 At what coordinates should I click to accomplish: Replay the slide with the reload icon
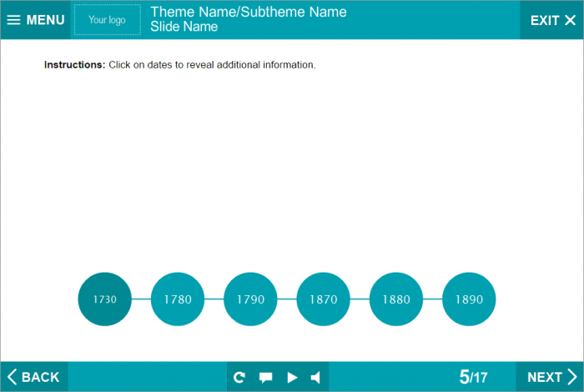(x=239, y=377)
